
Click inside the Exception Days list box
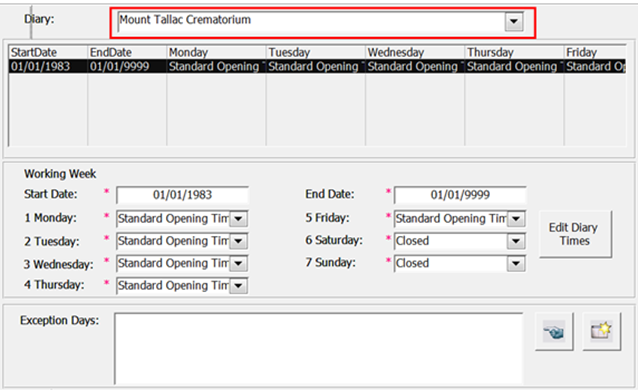[x=319, y=349]
